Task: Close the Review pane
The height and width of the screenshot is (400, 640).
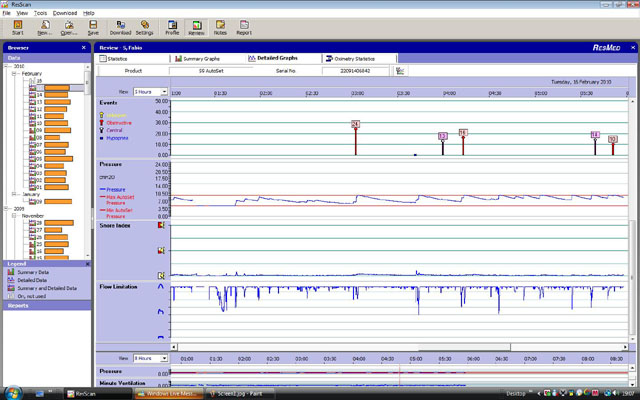Action: (633, 48)
